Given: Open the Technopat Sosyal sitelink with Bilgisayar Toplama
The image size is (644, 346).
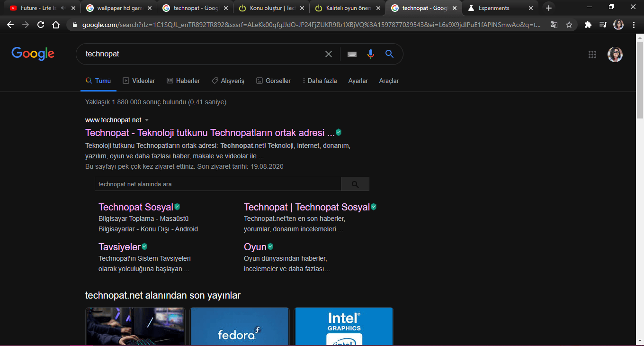Looking at the screenshot, I should [x=136, y=207].
